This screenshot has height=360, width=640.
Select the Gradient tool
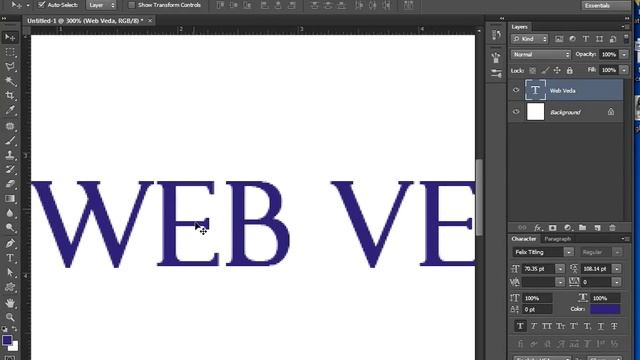tap(10, 199)
